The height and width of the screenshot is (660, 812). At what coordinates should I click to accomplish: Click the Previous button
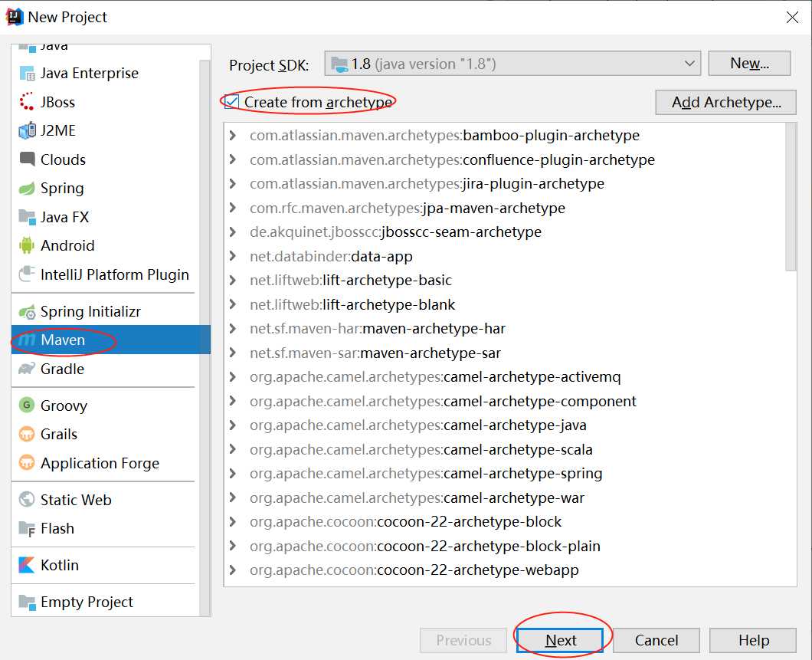(463, 640)
